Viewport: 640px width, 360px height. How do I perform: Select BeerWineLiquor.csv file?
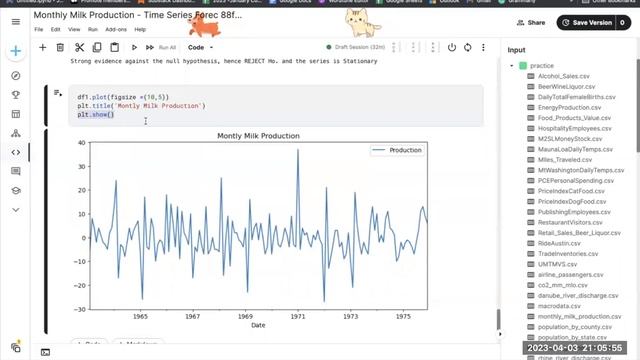(x=566, y=87)
